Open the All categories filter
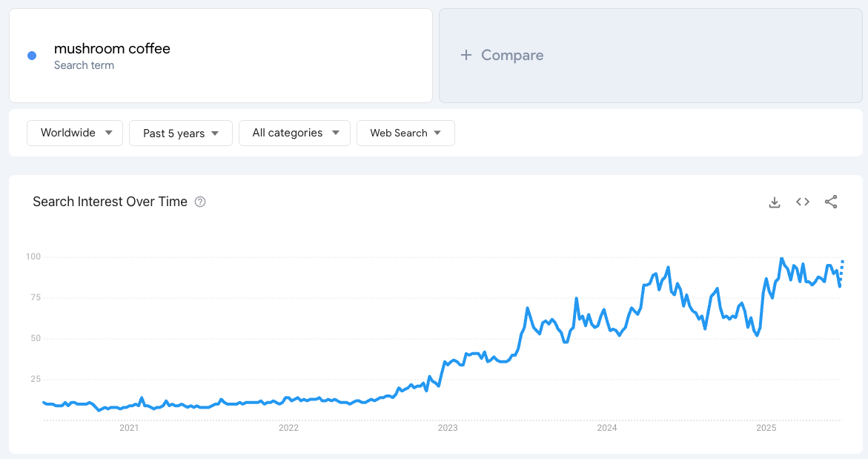Screen dimensions: 868x459 pyautogui.click(x=294, y=133)
